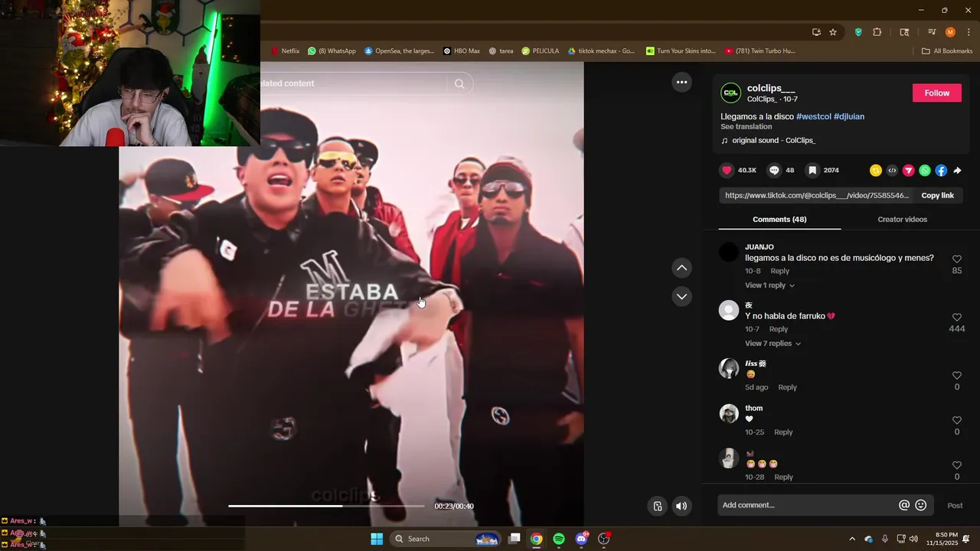The width and height of the screenshot is (980, 551).
Task: Expand 'View 7 replies' thread
Action: (x=773, y=344)
